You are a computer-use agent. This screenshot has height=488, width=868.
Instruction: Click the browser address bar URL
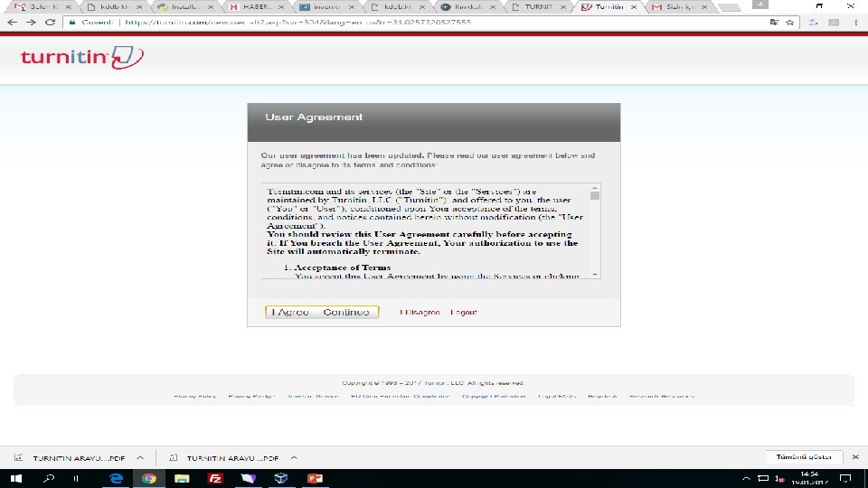pos(297,22)
